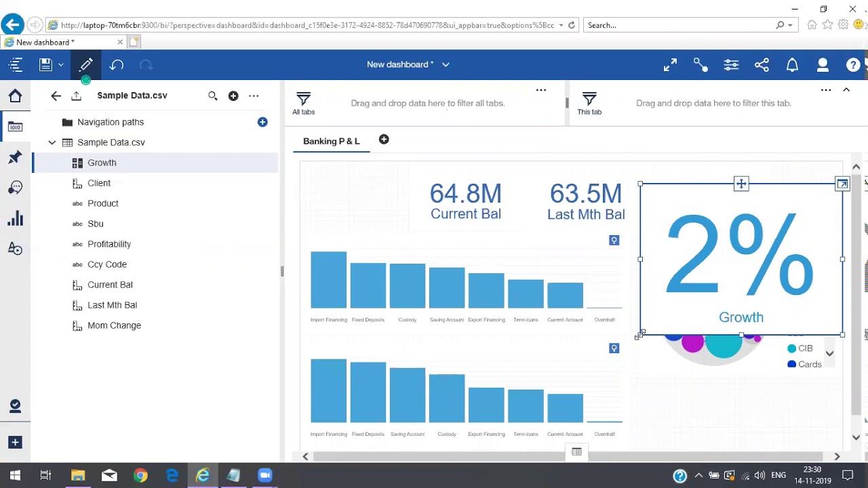Open the hamburger navigation menu
The image size is (868, 488).
pos(16,65)
